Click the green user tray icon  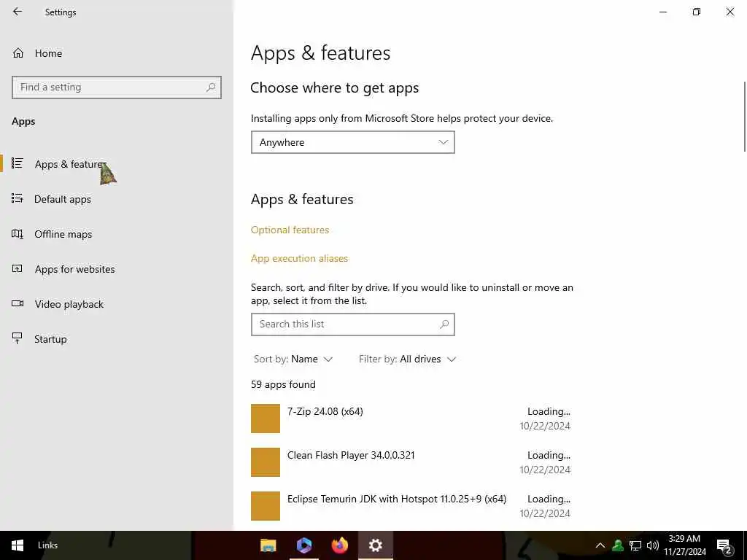[x=618, y=545]
